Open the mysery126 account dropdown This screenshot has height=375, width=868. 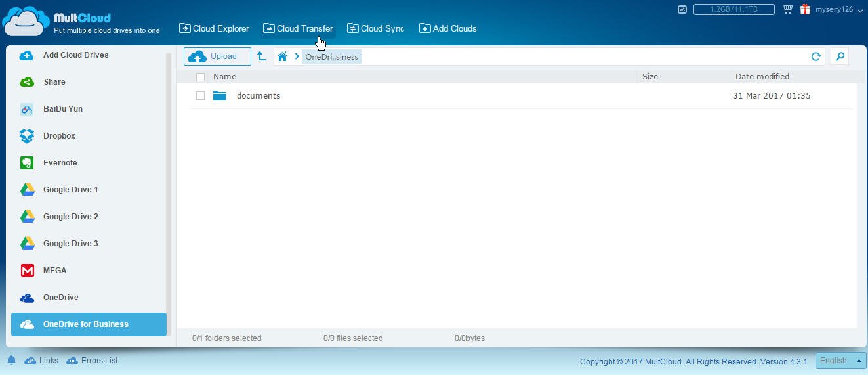coord(838,10)
